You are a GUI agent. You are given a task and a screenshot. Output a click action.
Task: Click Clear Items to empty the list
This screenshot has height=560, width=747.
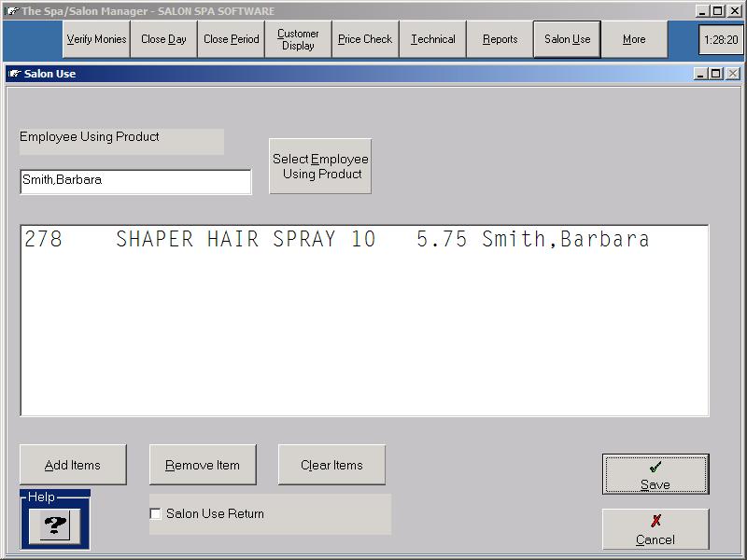[x=331, y=465]
